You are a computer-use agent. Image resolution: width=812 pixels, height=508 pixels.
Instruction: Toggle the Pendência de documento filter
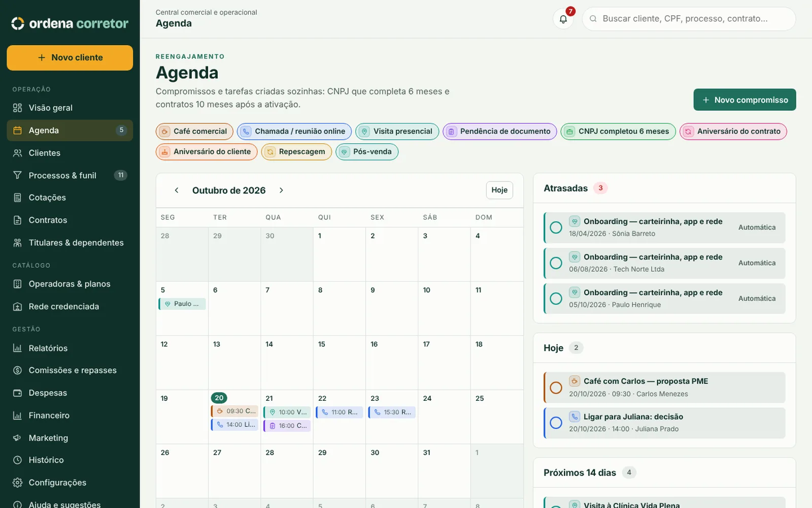(500, 132)
